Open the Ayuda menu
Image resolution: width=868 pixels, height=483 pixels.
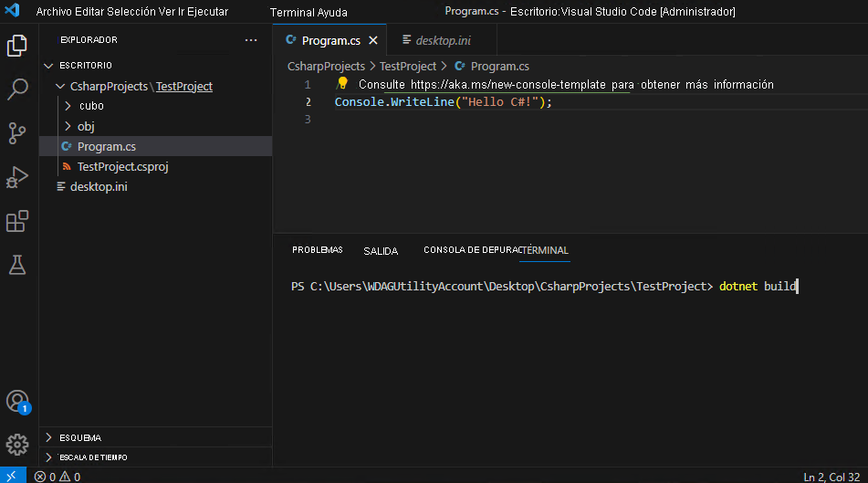pyautogui.click(x=332, y=12)
